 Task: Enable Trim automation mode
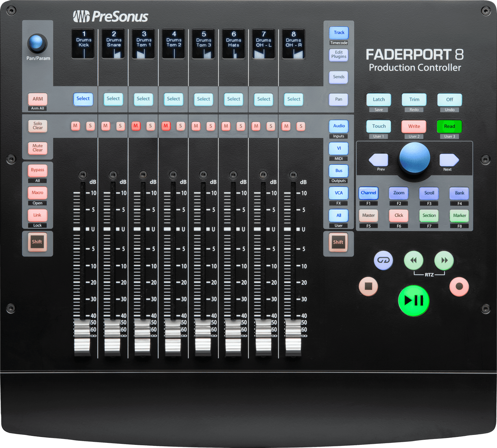414,99
